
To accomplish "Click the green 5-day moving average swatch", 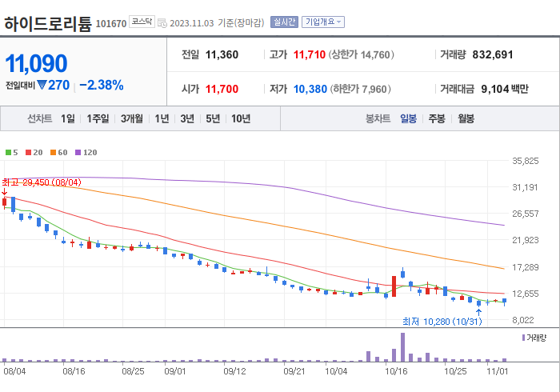I will point(8,153).
